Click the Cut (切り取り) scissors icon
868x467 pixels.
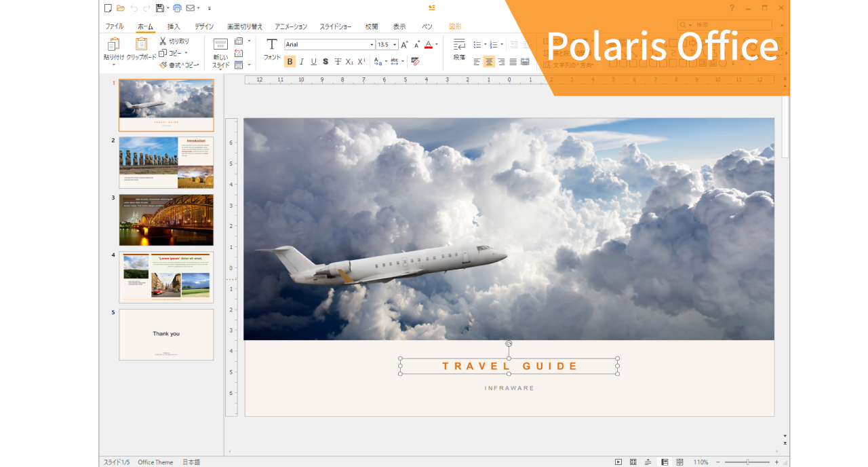click(x=163, y=41)
